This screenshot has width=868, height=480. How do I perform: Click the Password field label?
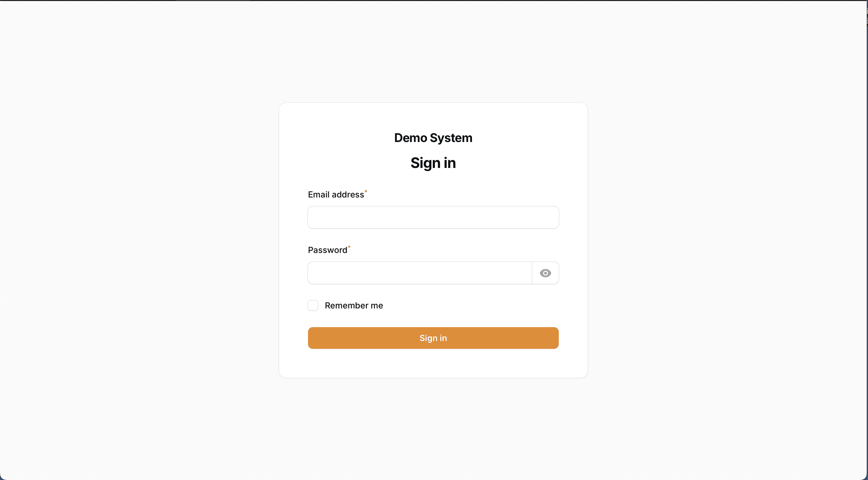point(327,249)
